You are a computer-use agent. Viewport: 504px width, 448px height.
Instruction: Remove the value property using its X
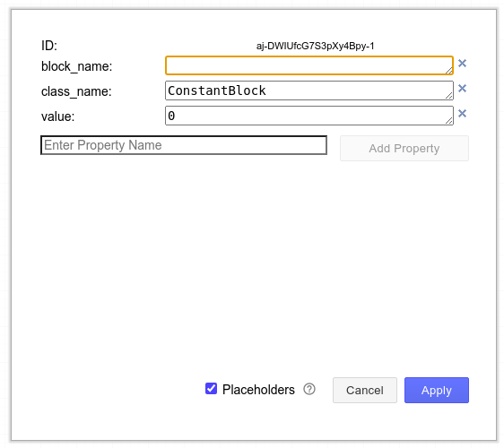tap(462, 114)
